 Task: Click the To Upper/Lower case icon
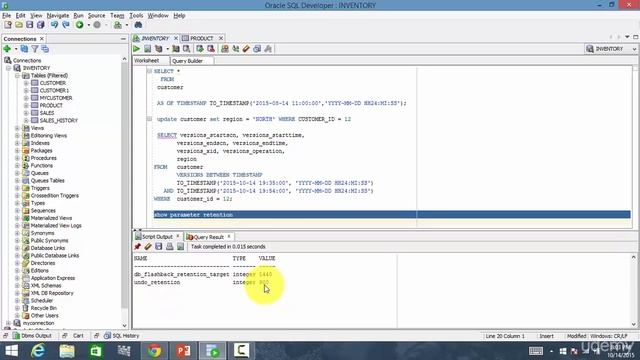pos(236,49)
